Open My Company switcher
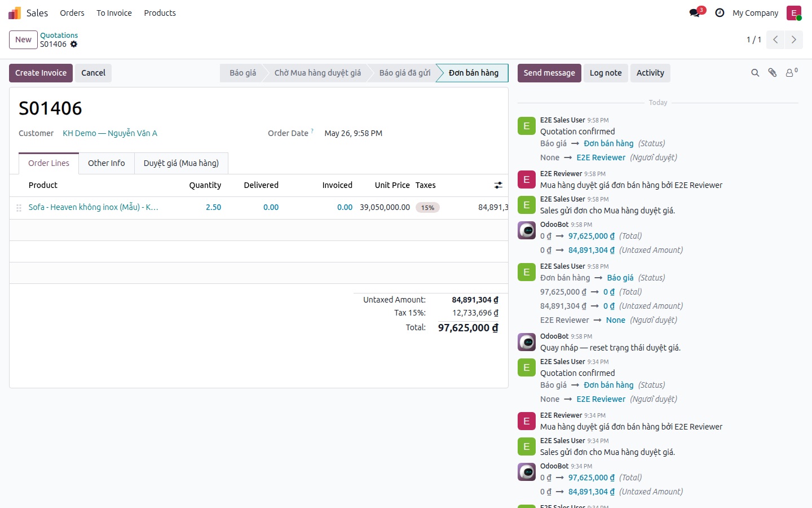Viewport: 812px width, 508px height. click(x=755, y=13)
